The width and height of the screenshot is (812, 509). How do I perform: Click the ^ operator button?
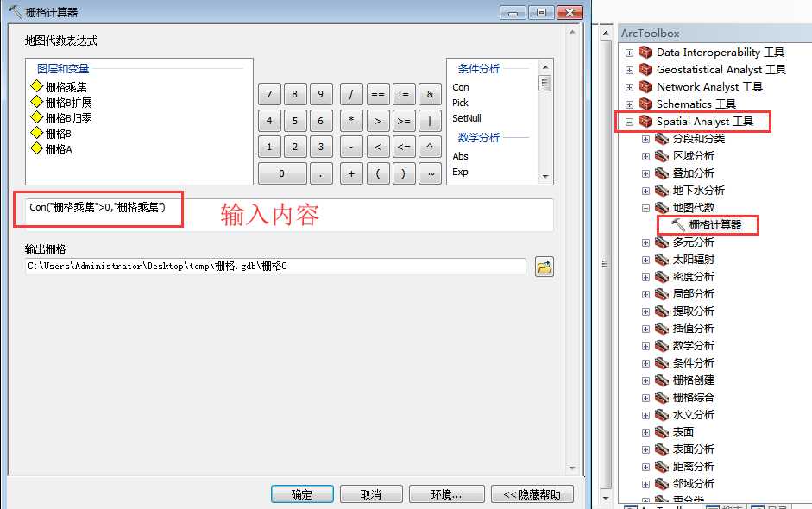pyautogui.click(x=430, y=147)
